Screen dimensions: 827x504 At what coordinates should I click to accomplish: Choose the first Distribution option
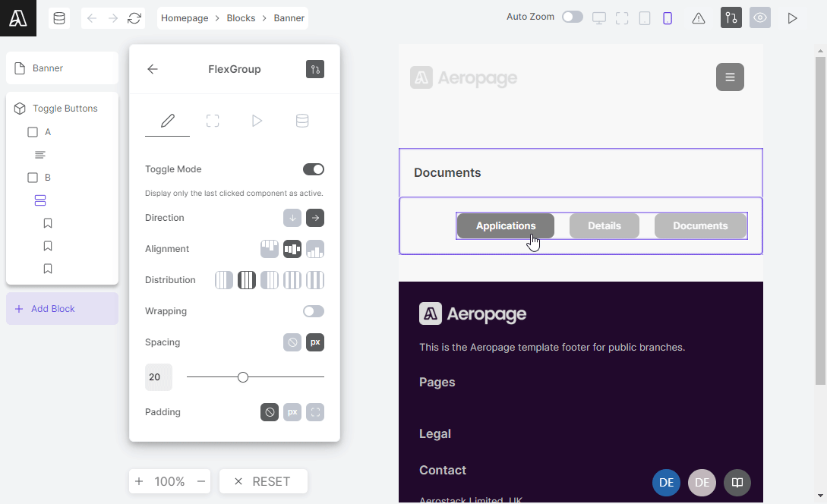223,280
